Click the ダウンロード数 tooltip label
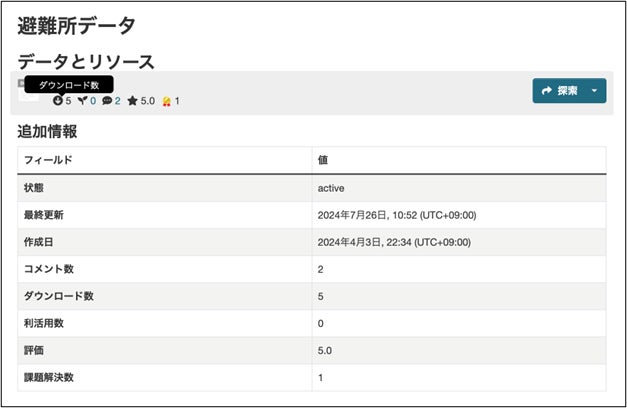 [69, 85]
